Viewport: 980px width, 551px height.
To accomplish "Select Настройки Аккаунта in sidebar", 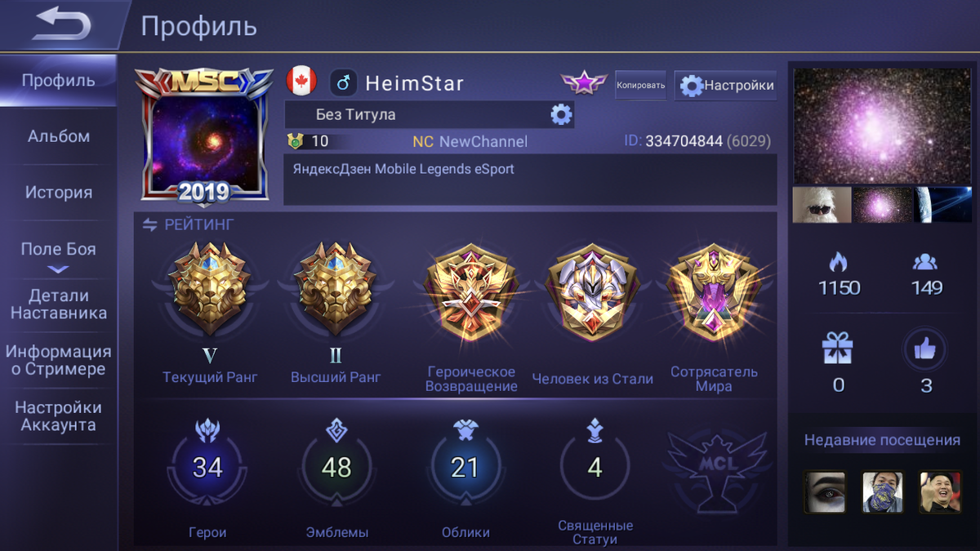I will [x=59, y=415].
